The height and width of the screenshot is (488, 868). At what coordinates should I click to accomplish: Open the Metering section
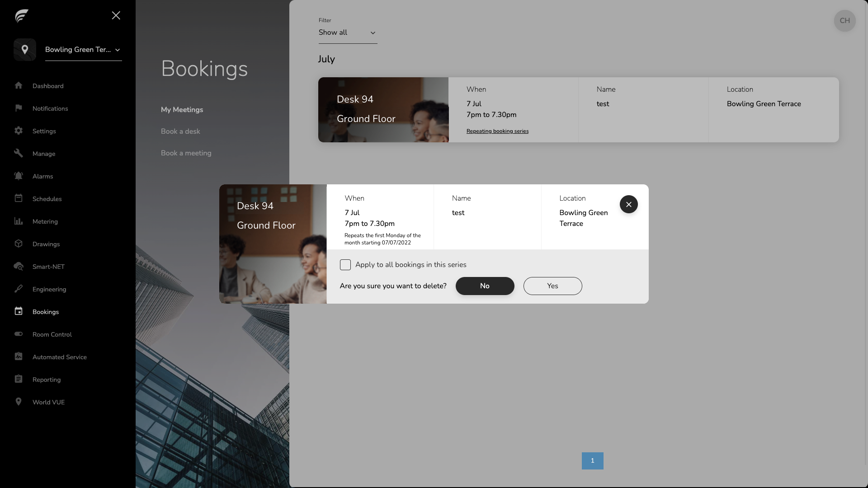point(45,221)
